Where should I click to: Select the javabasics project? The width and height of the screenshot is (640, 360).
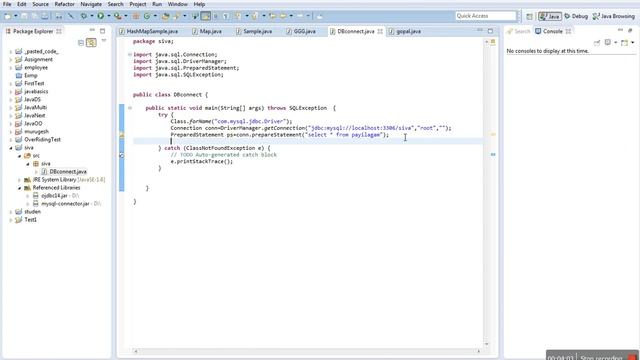[x=36, y=92]
